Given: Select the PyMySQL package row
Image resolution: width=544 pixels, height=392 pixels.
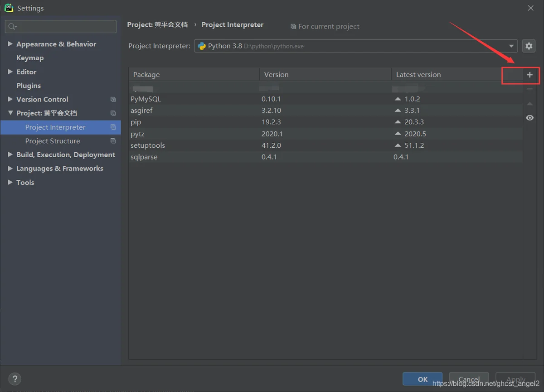Looking at the screenshot, I should pyautogui.click(x=146, y=99).
